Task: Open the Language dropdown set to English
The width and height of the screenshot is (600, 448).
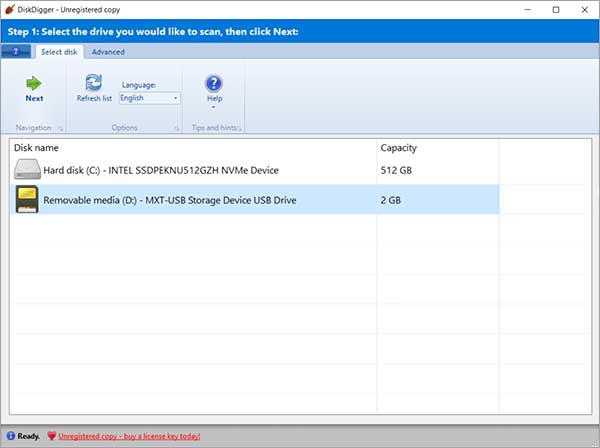Action: tap(149, 98)
